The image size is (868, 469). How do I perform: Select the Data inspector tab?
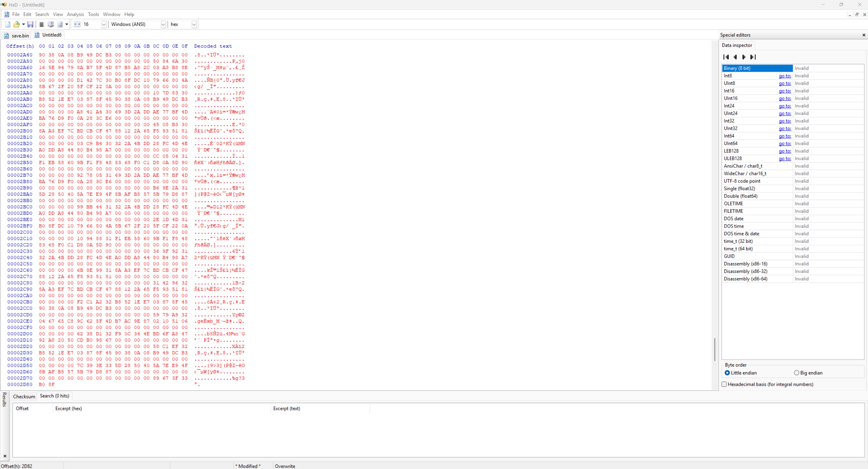737,45
